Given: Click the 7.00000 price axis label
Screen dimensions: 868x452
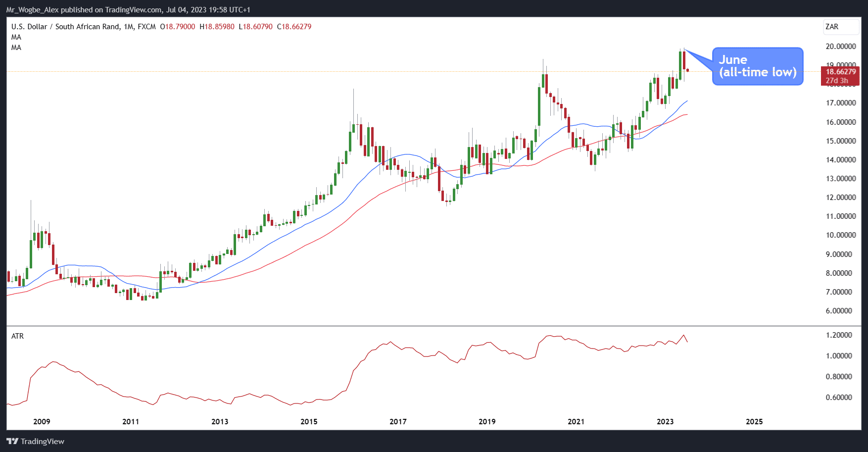Looking at the screenshot, I should (839, 292).
